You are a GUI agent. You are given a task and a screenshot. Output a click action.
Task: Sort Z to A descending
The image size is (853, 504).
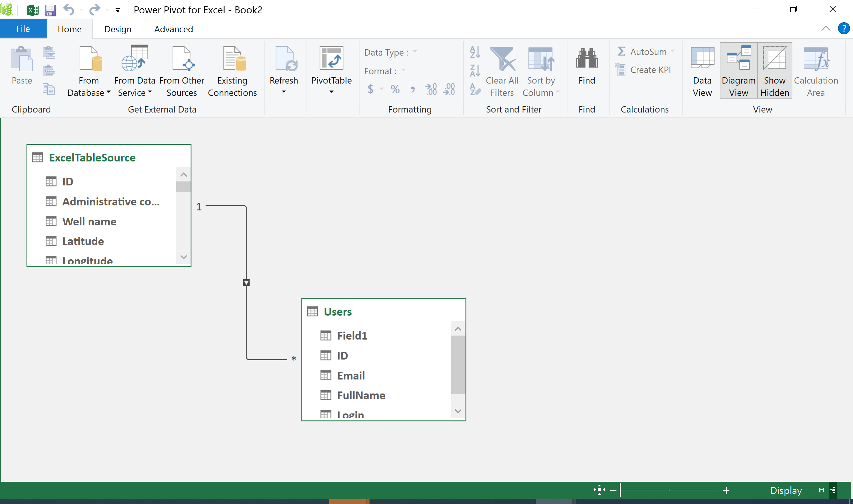tap(475, 71)
